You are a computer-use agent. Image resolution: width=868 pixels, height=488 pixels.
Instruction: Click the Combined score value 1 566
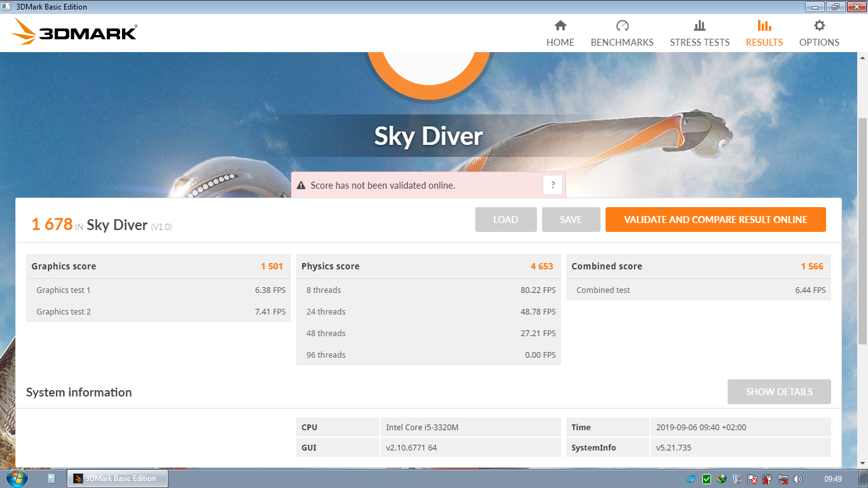coord(812,266)
